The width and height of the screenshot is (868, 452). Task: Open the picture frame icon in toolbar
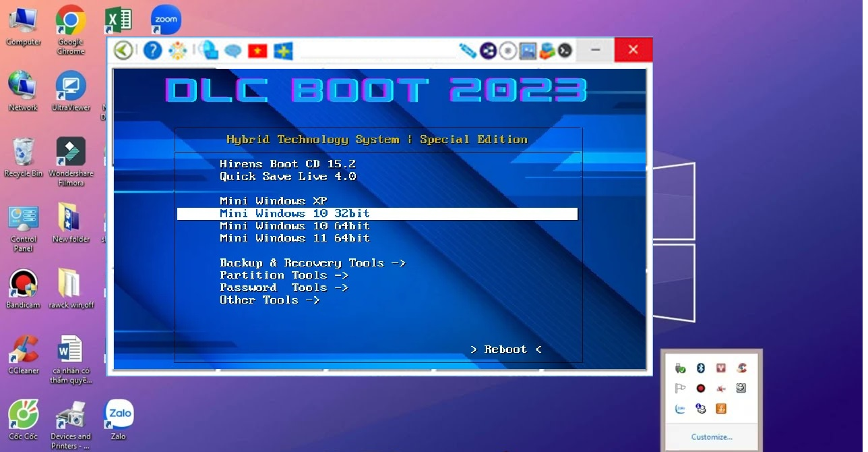click(x=528, y=51)
